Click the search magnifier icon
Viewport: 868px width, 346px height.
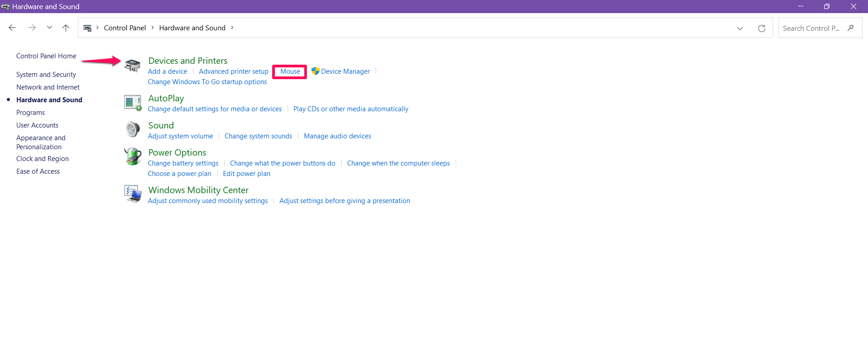(850, 28)
